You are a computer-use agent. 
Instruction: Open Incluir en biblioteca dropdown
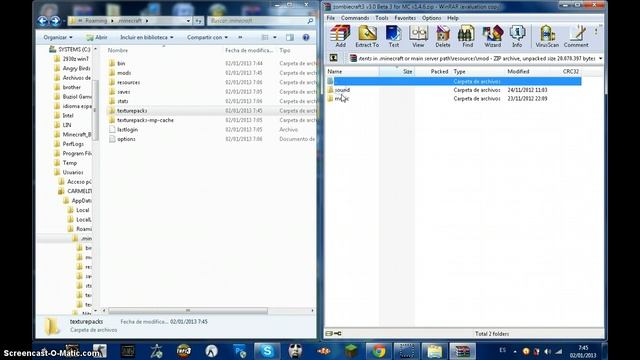[x=147, y=37]
